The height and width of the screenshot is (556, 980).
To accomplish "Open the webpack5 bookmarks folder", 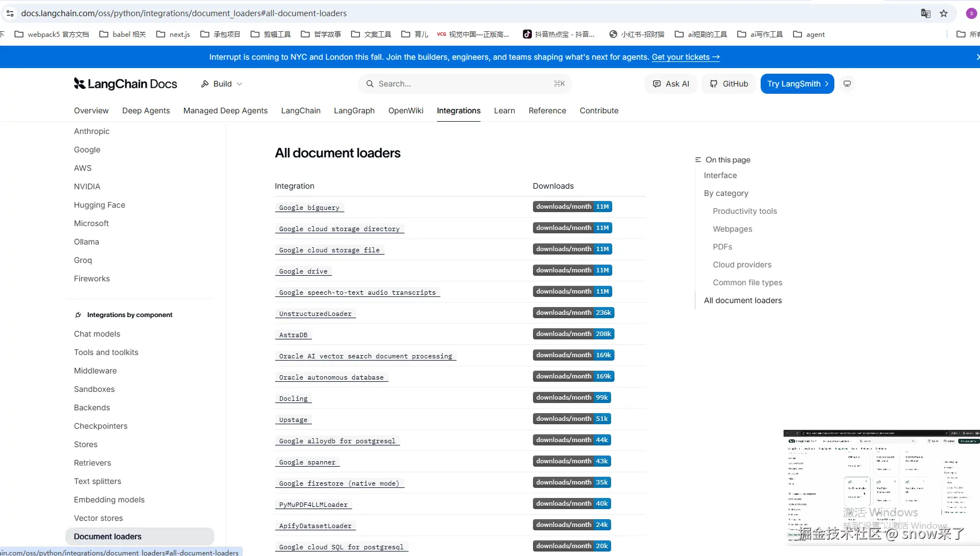I will click(x=52, y=34).
